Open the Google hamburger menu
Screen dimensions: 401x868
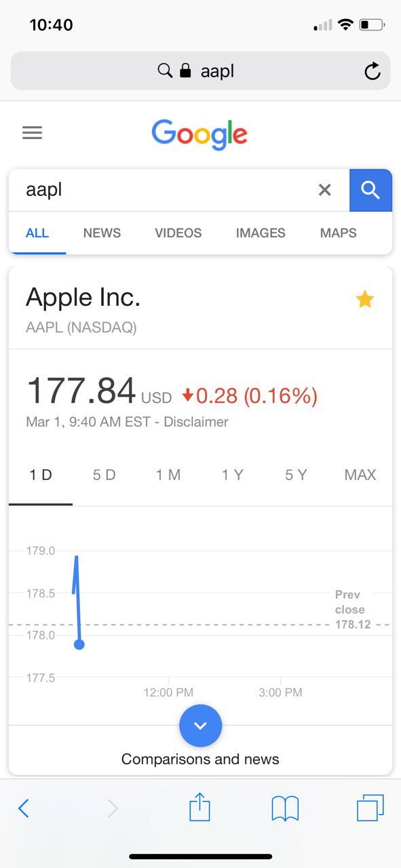coord(32,133)
